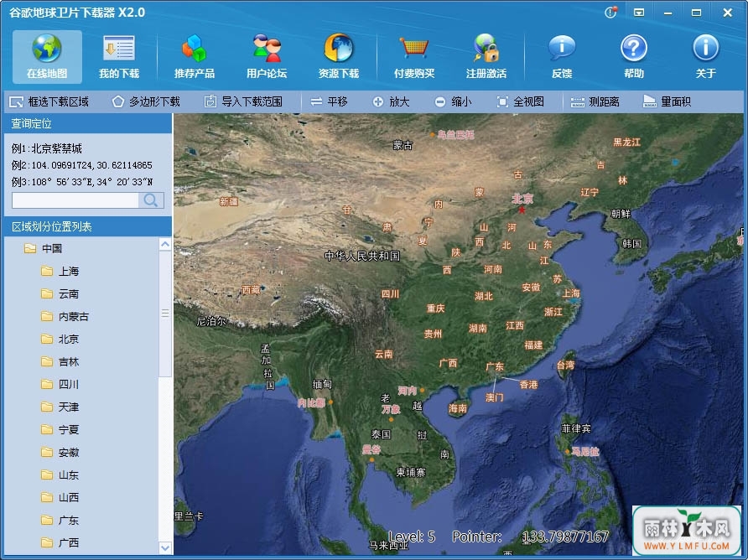Choose 导入下载范围 import range tool
The height and width of the screenshot is (560, 748).
pyautogui.click(x=243, y=101)
